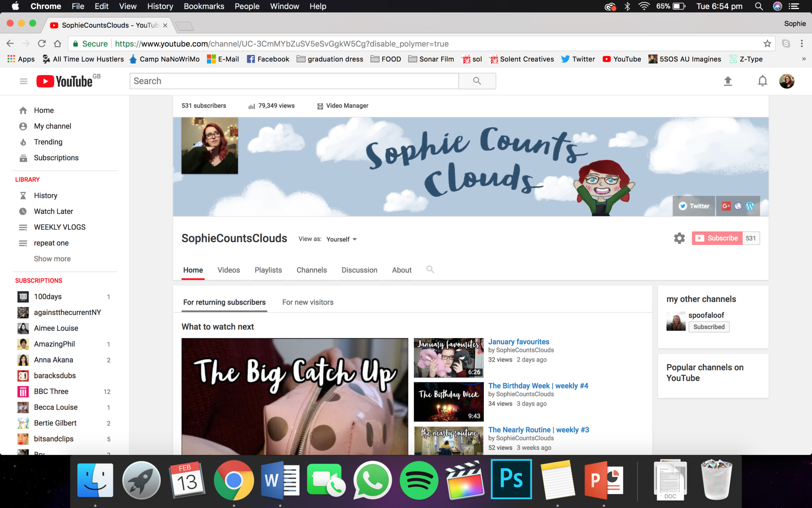Play The Big Catch Up video thumbnail

(294, 396)
